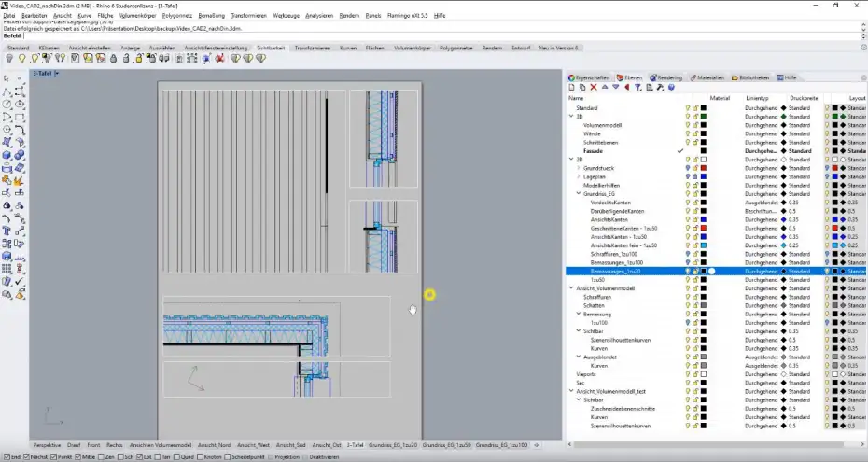Enable the Knoten object snap checkbox
This screenshot has height=462, width=868.
pos(201,457)
